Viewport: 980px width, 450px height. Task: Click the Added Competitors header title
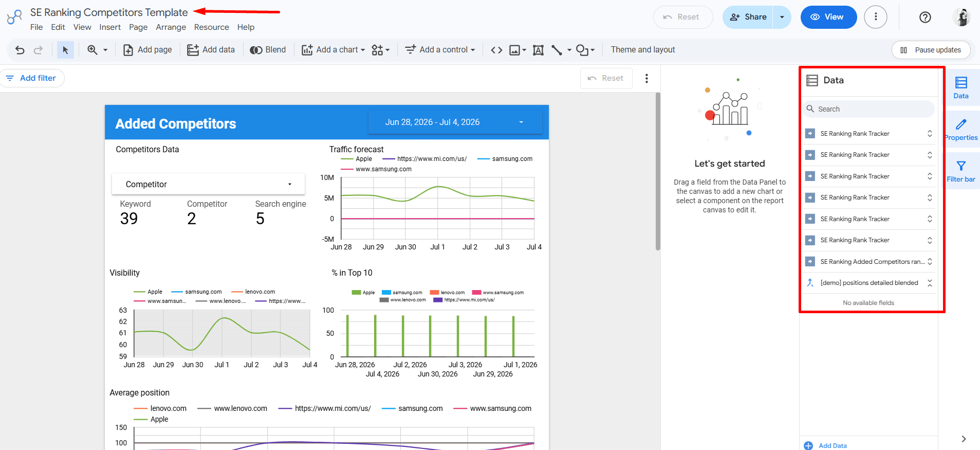point(176,123)
